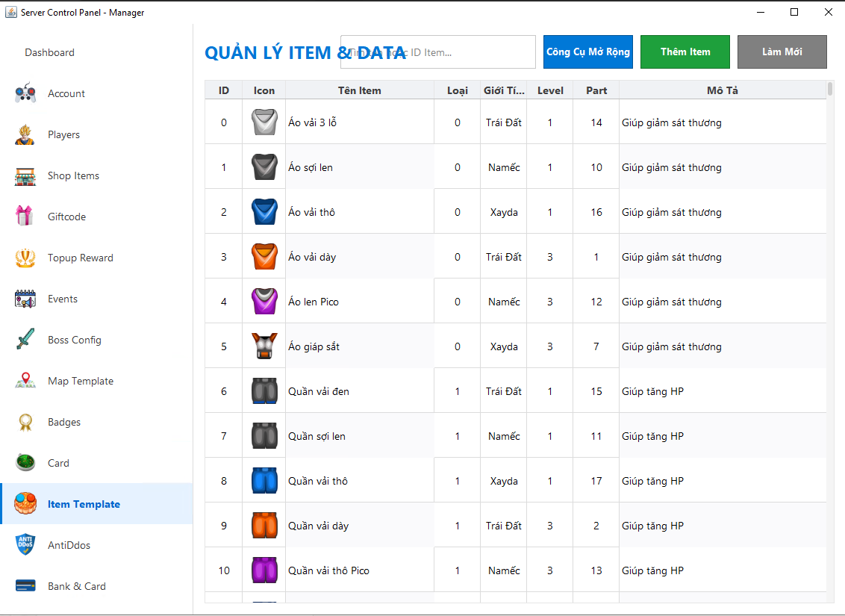Click the orange Áo vải dày shirt icon
845x616 pixels.
coord(264,256)
